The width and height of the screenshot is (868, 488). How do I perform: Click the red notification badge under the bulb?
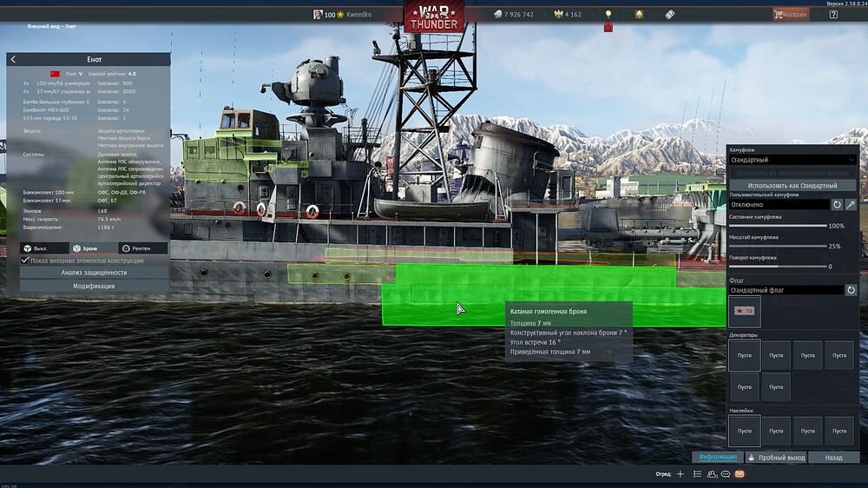coord(608,27)
